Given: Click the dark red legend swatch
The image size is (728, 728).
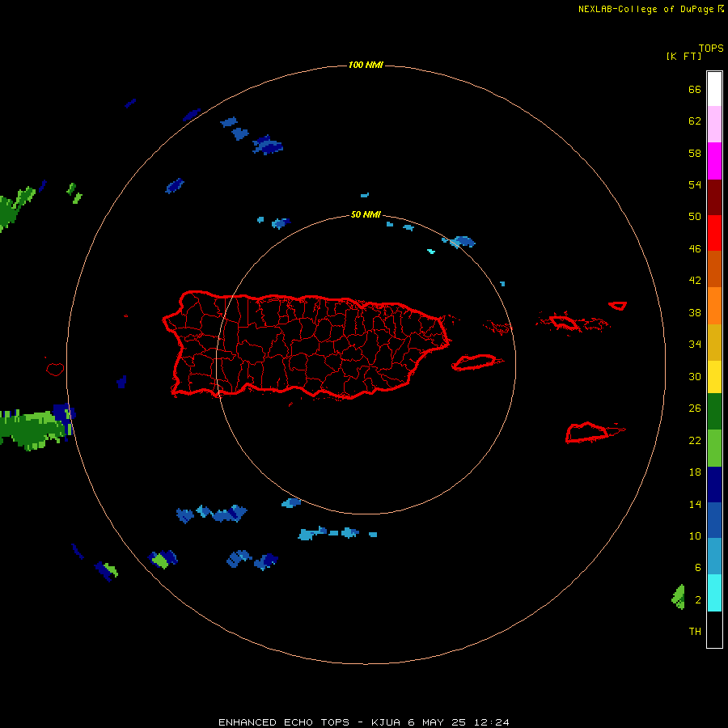Looking at the screenshot, I should [714, 197].
